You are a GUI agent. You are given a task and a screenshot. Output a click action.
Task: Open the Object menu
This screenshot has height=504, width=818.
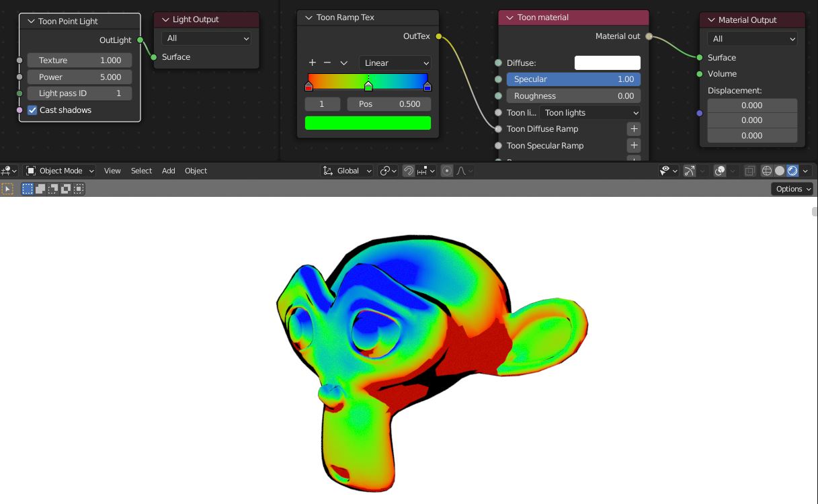click(x=196, y=171)
